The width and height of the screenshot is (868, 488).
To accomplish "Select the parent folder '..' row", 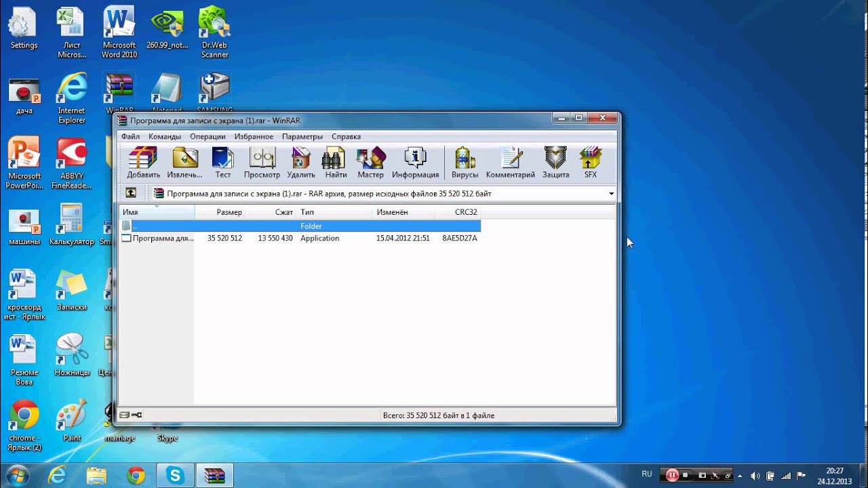I will [x=300, y=226].
